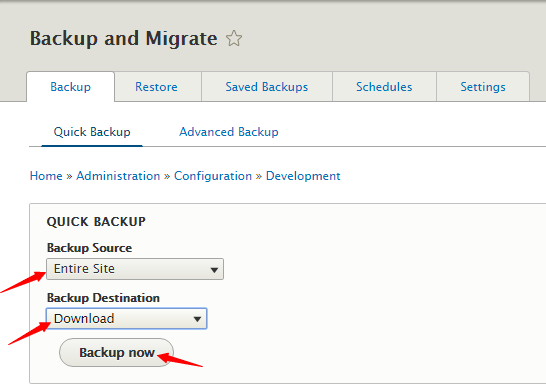Open the Settings tab

[483, 87]
